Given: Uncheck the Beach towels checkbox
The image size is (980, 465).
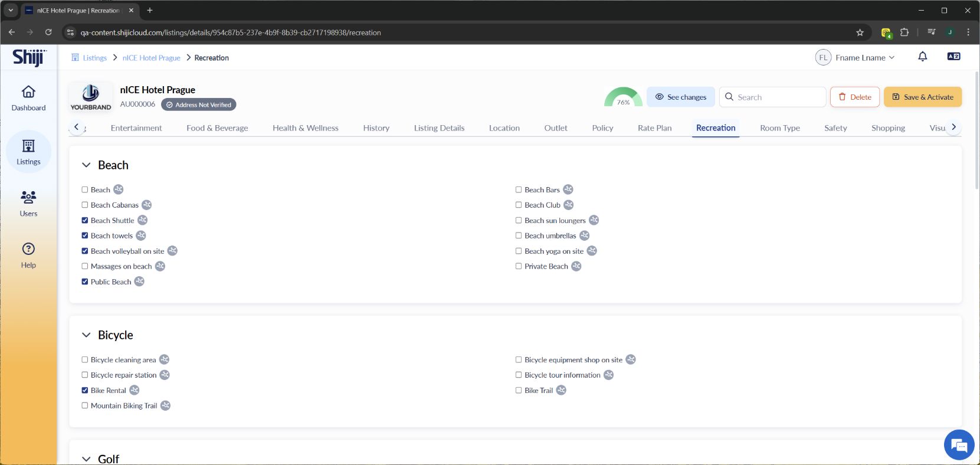Looking at the screenshot, I should click(85, 235).
